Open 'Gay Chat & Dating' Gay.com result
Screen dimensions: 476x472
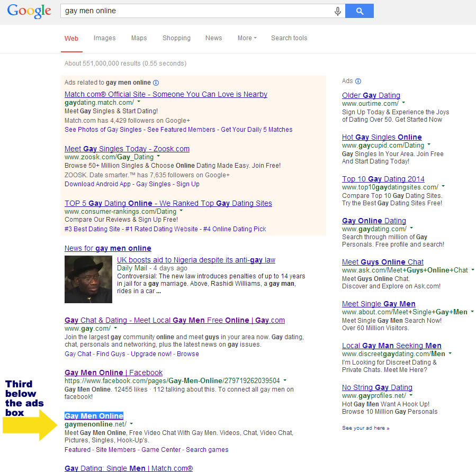(175, 320)
